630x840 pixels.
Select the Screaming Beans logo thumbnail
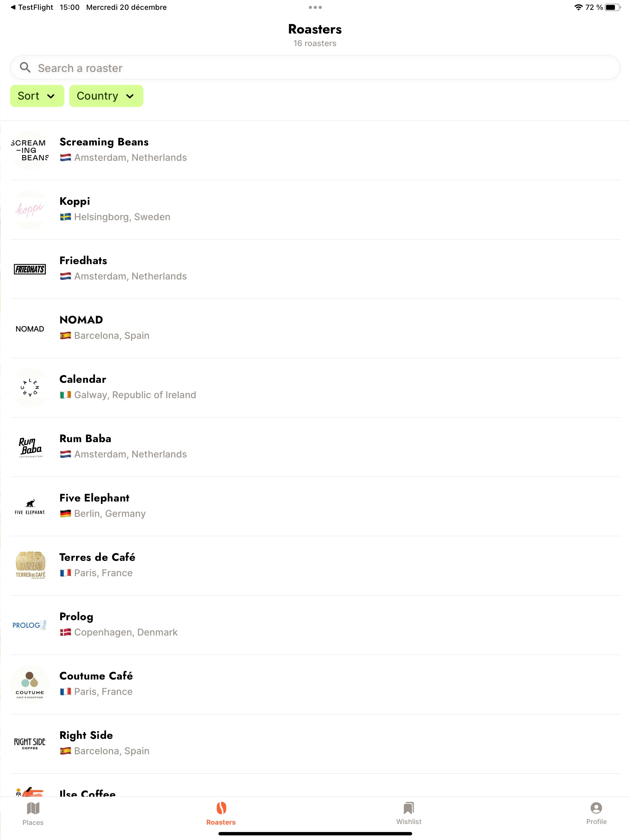click(30, 150)
